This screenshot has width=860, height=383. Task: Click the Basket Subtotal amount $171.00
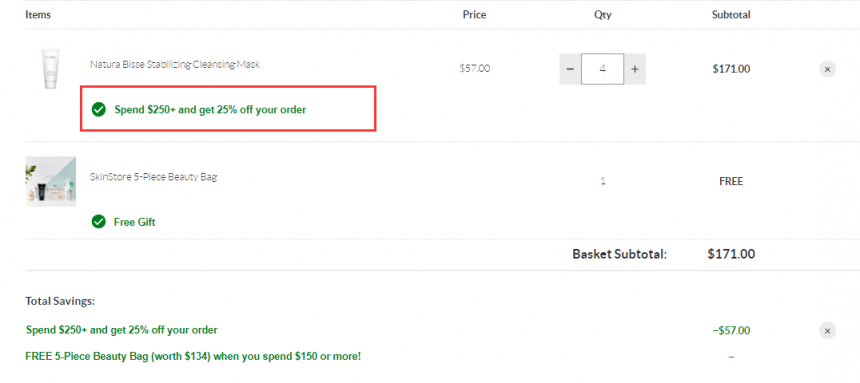(x=731, y=254)
